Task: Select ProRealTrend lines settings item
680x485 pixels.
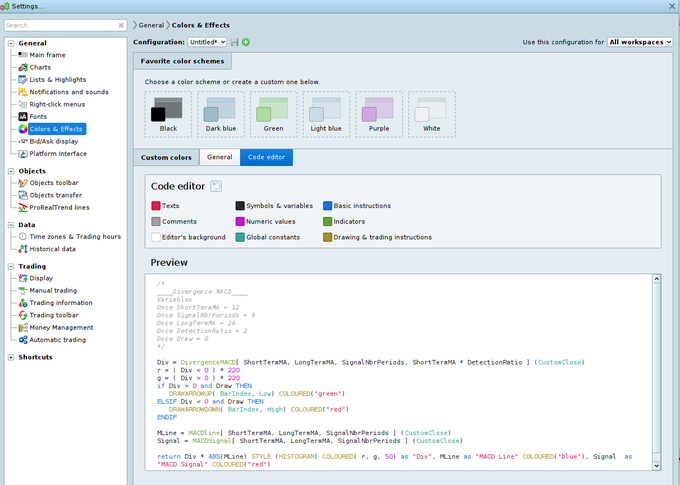Action: point(59,207)
